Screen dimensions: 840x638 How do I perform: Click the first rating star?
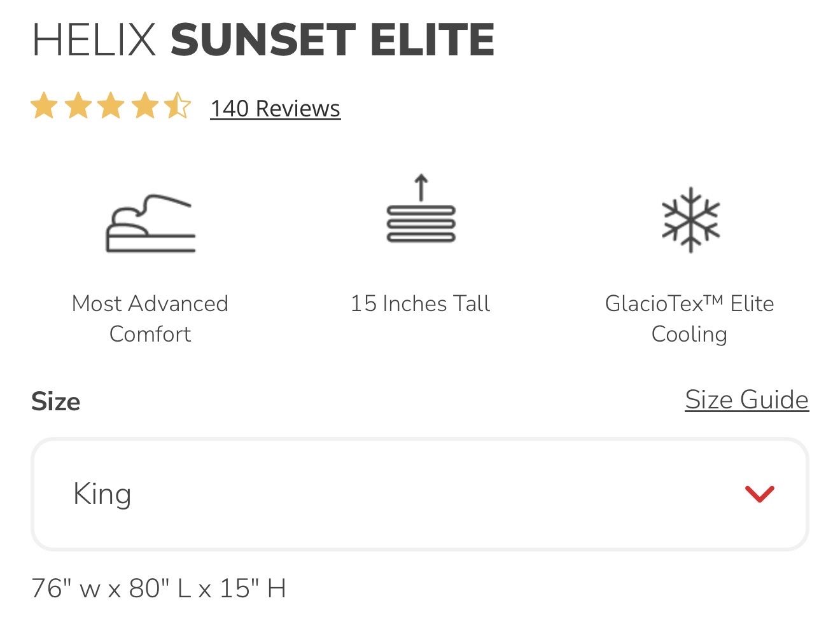tap(44, 106)
